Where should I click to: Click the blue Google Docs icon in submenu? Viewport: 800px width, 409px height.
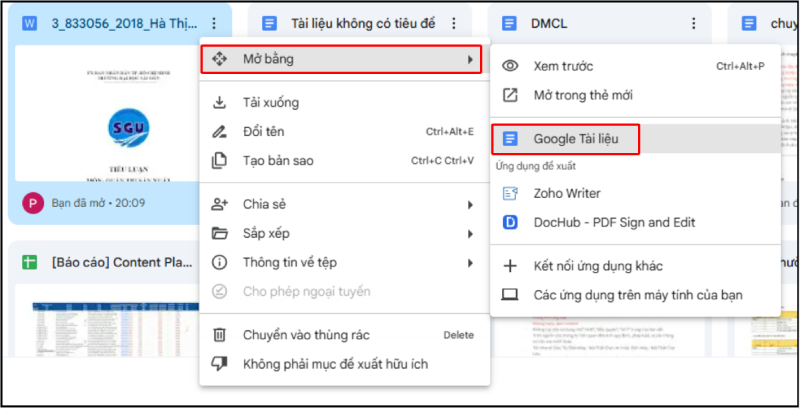pos(510,139)
